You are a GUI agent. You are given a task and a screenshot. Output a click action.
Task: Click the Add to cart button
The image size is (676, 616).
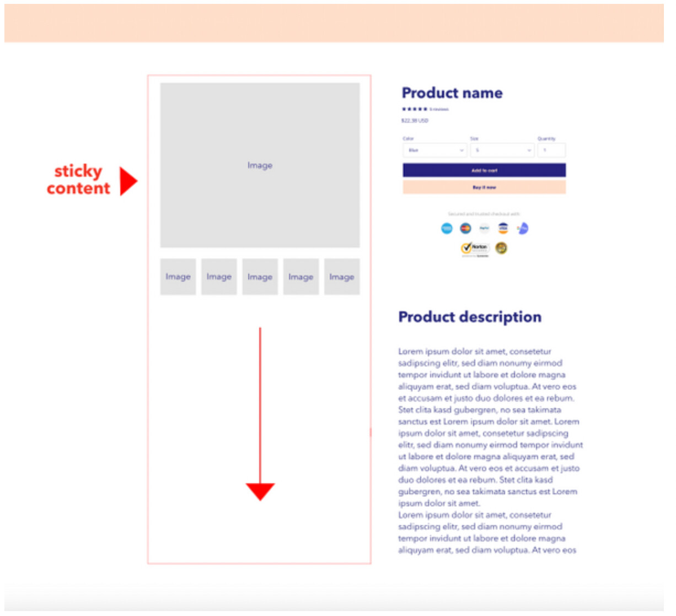[484, 170]
